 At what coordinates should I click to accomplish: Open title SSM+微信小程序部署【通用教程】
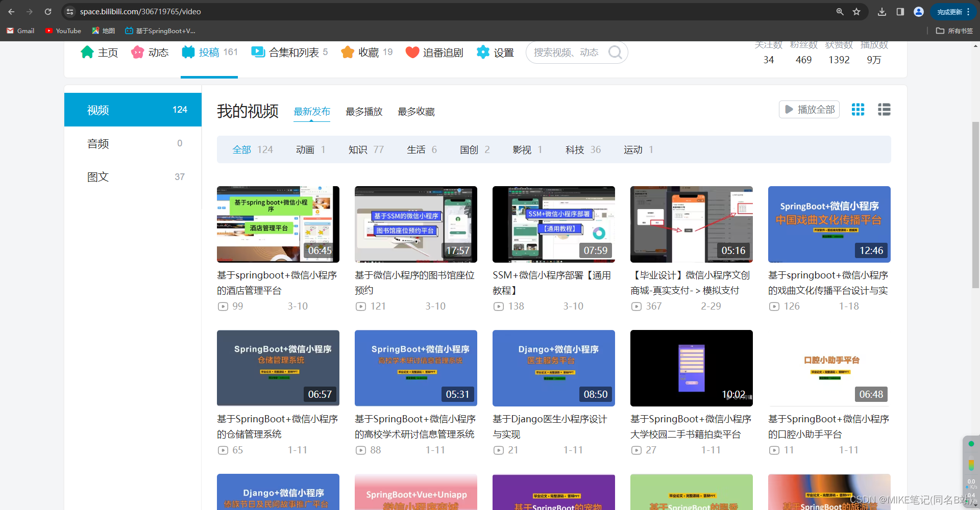[x=552, y=283]
